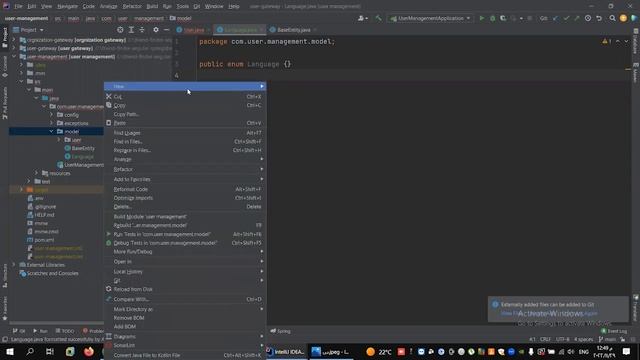Build the project using the hammer icon
This screenshot has height=360, width=640.
(x=378, y=18)
